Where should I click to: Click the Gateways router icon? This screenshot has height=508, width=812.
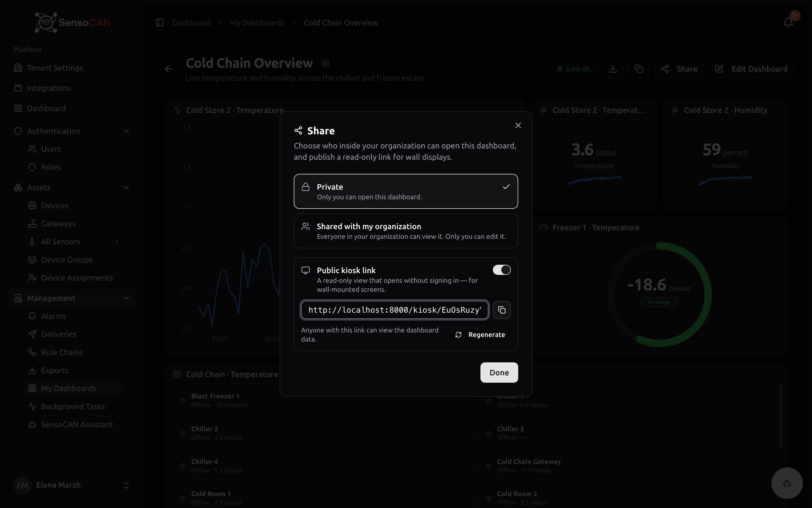pos(32,224)
